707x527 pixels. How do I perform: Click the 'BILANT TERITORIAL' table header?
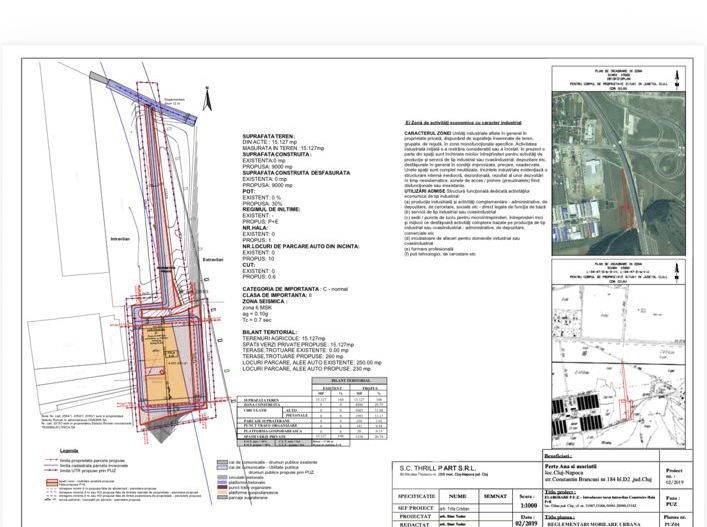click(x=349, y=381)
